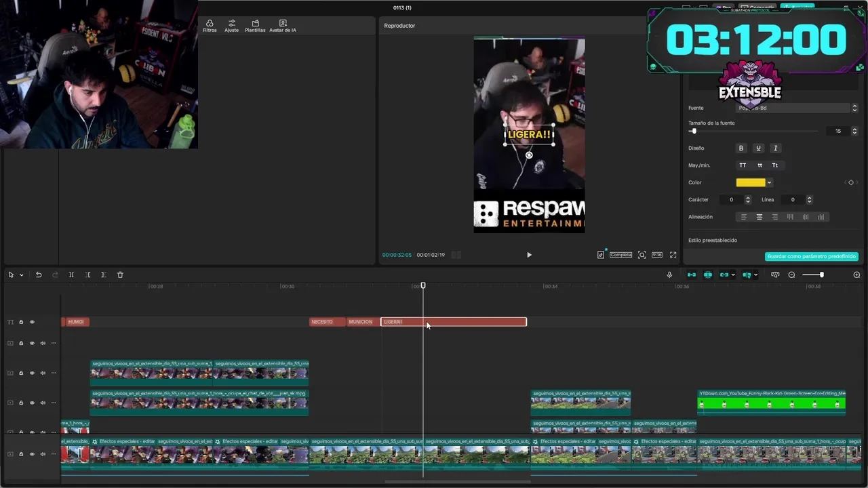Open the preview axis dropdown arrow
868x488 pixels.
[755, 274]
